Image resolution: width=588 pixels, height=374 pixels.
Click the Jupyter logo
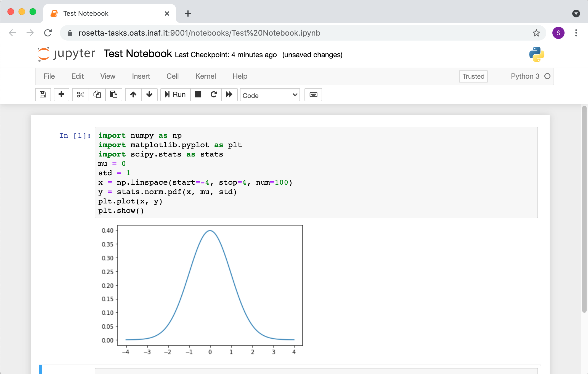[x=66, y=54]
